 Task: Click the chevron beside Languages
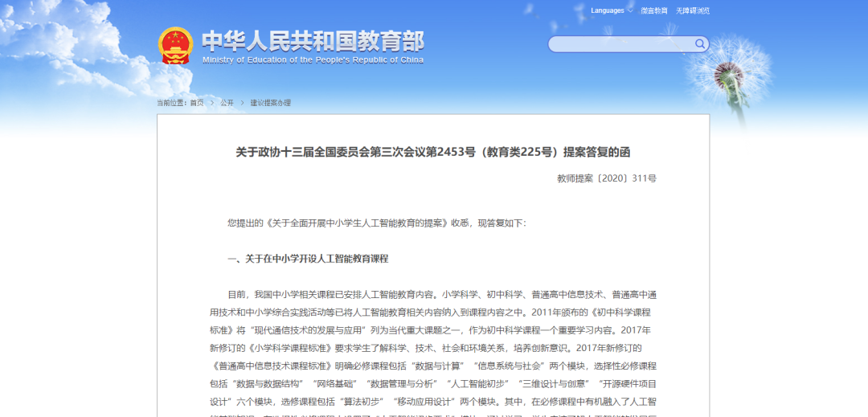pyautogui.click(x=630, y=11)
